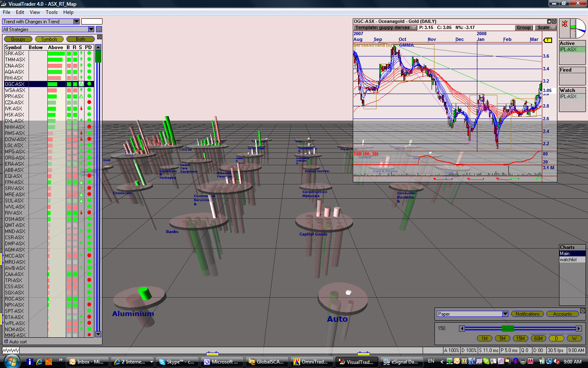Toggle the Groups view button
The height and width of the screenshot is (368, 588).
18,39
